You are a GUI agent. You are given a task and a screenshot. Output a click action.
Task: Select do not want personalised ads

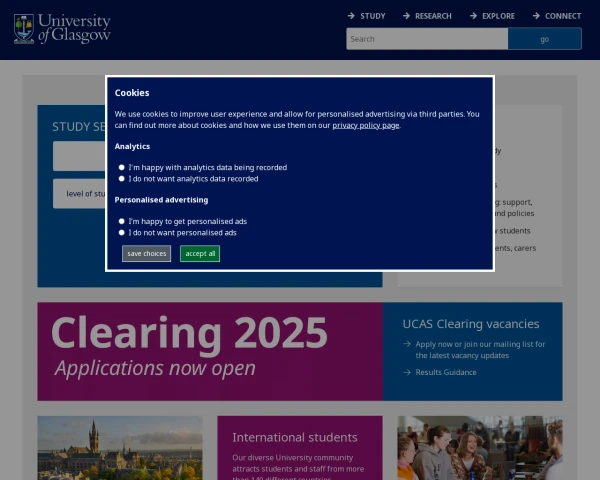coord(122,233)
